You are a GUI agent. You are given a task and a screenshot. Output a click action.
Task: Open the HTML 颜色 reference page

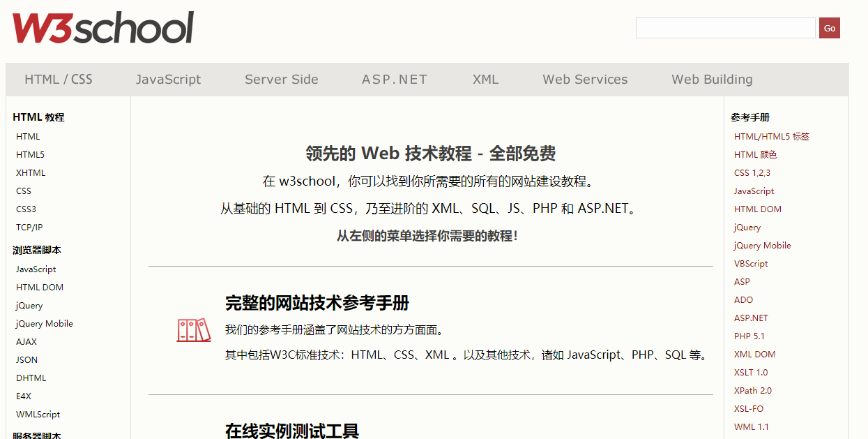point(758,154)
